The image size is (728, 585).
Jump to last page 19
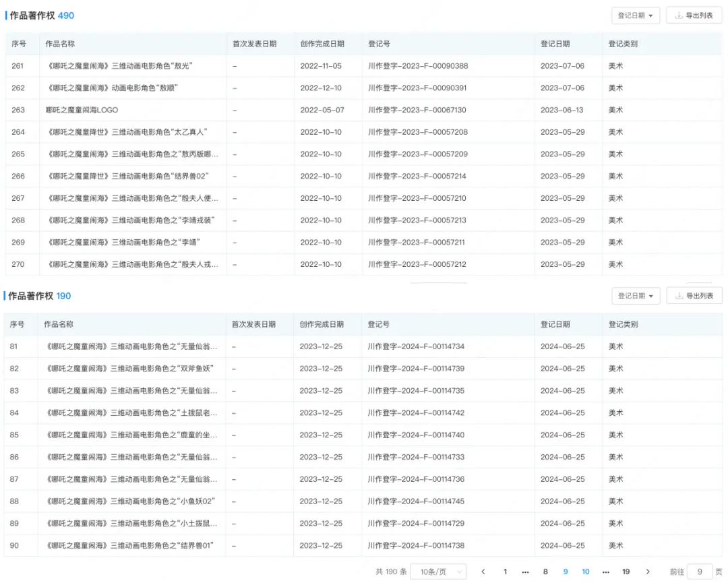pos(626,572)
